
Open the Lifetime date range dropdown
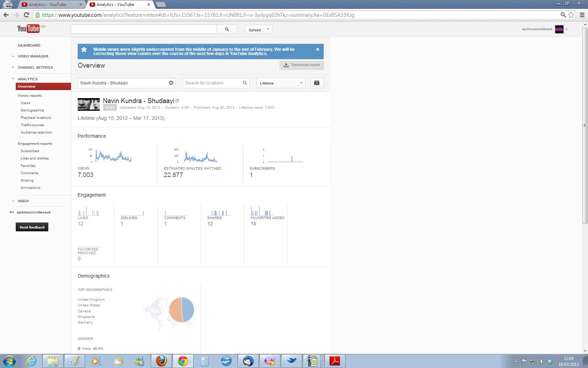tap(281, 83)
